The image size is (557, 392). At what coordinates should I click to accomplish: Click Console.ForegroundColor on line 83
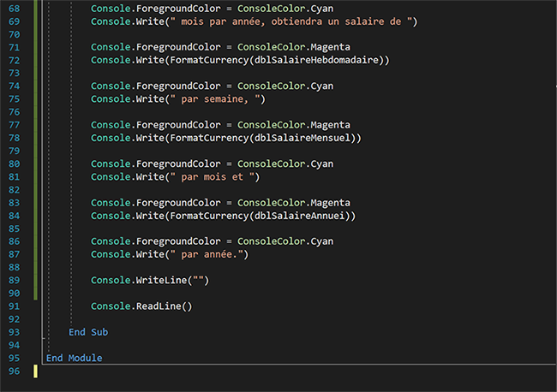(x=156, y=203)
